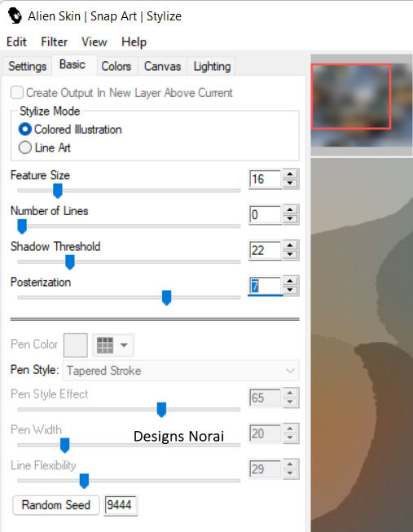Expand the Pen Style Tapered Stroke dropdown
This screenshot has width=413, height=532.
point(181,370)
